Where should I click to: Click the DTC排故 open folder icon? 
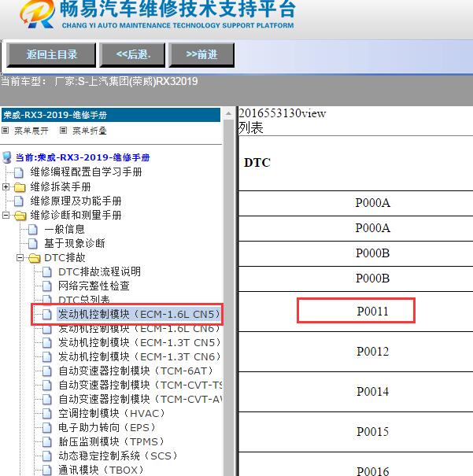point(35,258)
